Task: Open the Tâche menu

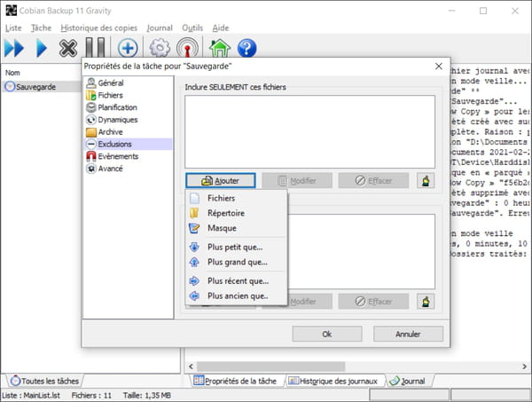Action: coord(41,28)
